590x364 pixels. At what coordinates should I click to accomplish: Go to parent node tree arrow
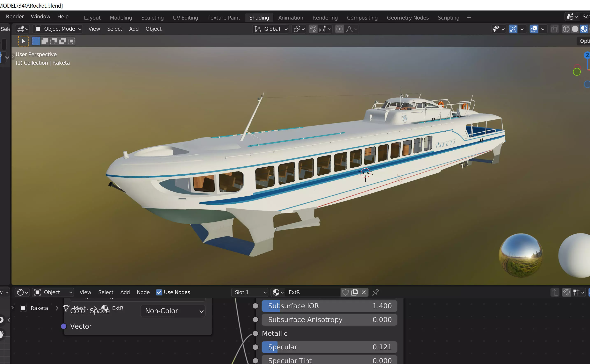click(x=555, y=292)
